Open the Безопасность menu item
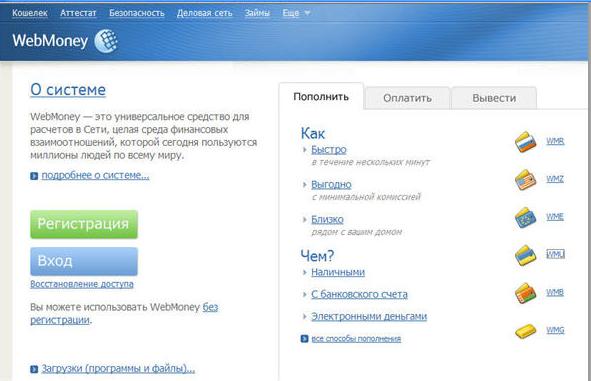This screenshot has height=381, width=591. (x=137, y=13)
